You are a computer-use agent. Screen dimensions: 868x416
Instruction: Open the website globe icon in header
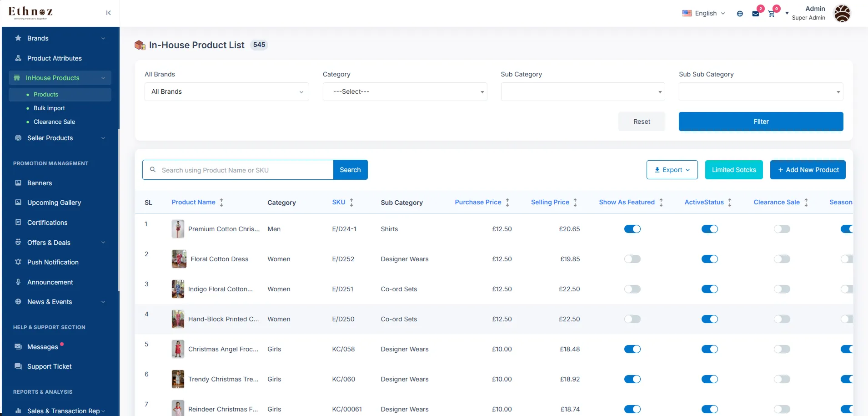tap(740, 14)
